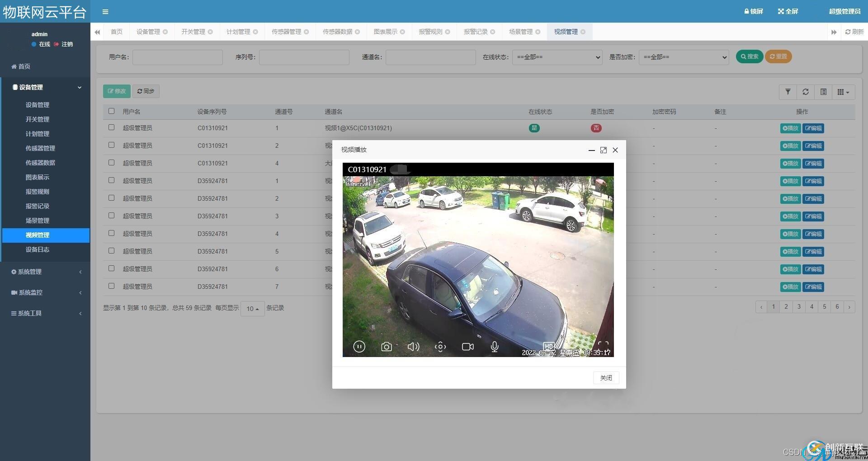Screen dimensions: 868x461
Task: Click the next page arrow in pagination
Action: point(849,307)
